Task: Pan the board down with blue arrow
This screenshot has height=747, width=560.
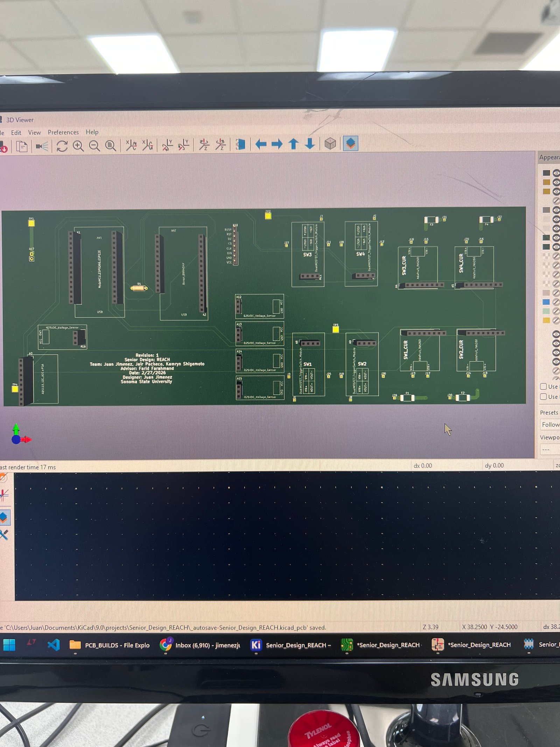Action: (310, 144)
